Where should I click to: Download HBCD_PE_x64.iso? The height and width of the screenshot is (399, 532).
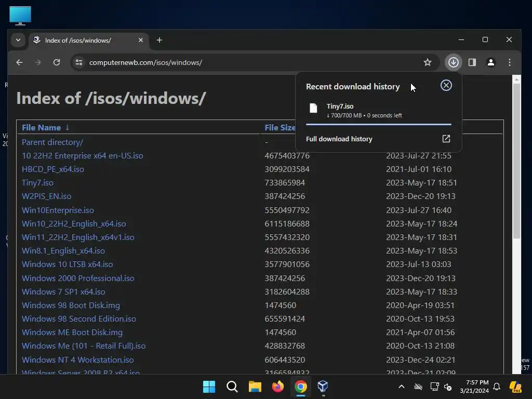point(53,169)
